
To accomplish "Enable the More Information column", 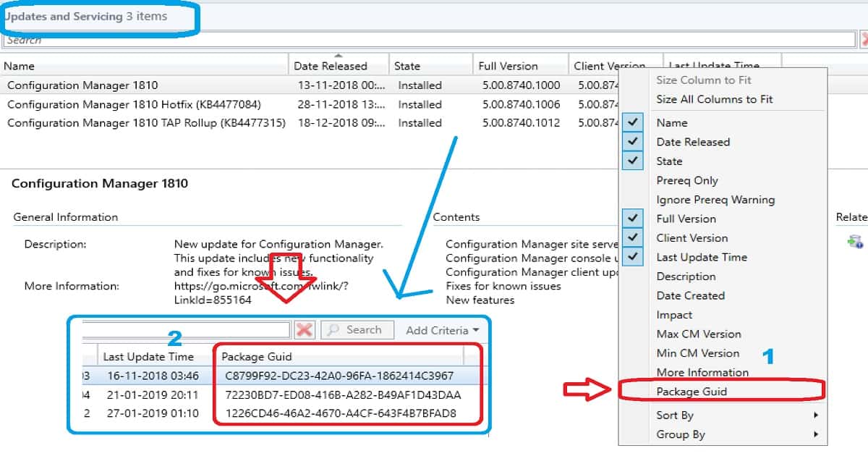I will [x=702, y=372].
